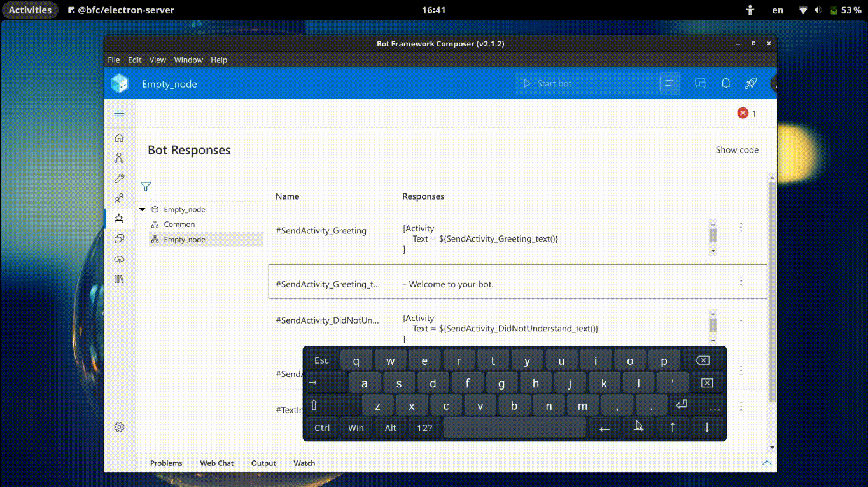Select the root Empty_node bot item
Viewport: 868px width, 487px height.
[184, 209]
